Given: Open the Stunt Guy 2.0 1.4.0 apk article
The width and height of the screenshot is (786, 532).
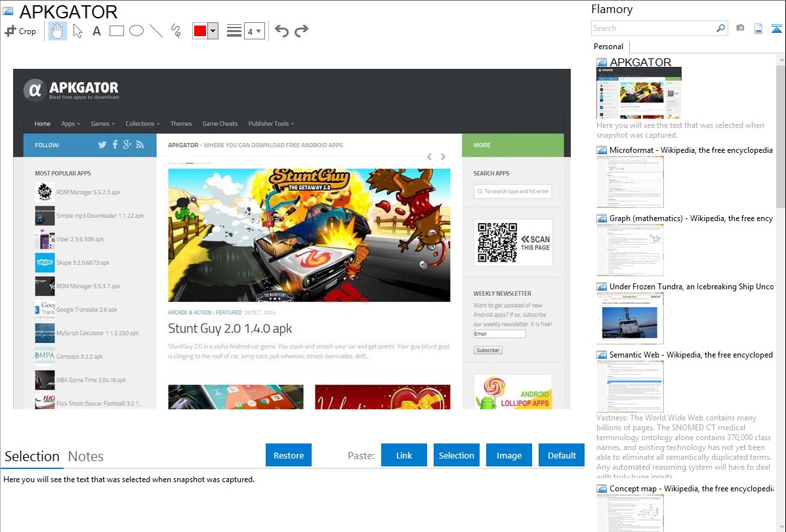Looking at the screenshot, I should coord(230,329).
